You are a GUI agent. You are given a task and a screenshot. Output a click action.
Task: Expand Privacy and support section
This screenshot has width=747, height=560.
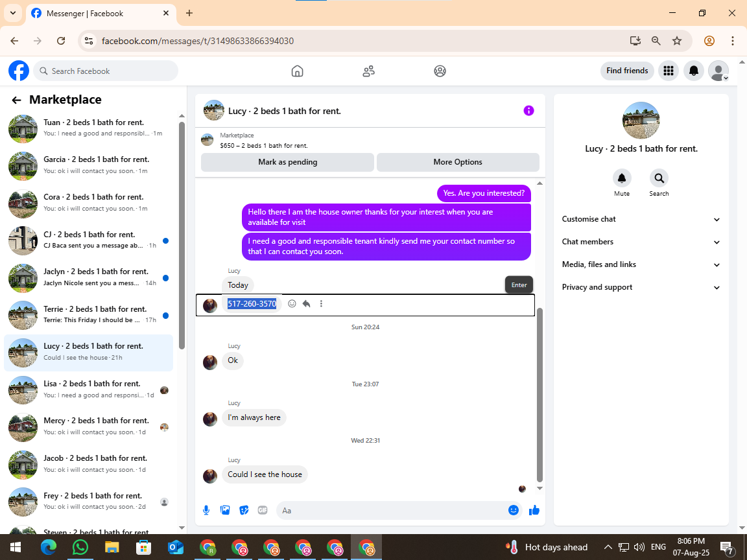click(x=641, y=287)
